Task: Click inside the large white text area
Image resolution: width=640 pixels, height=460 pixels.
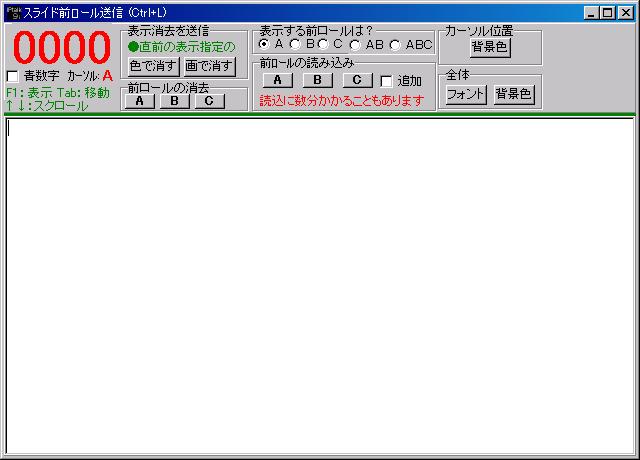Action: 320,286
